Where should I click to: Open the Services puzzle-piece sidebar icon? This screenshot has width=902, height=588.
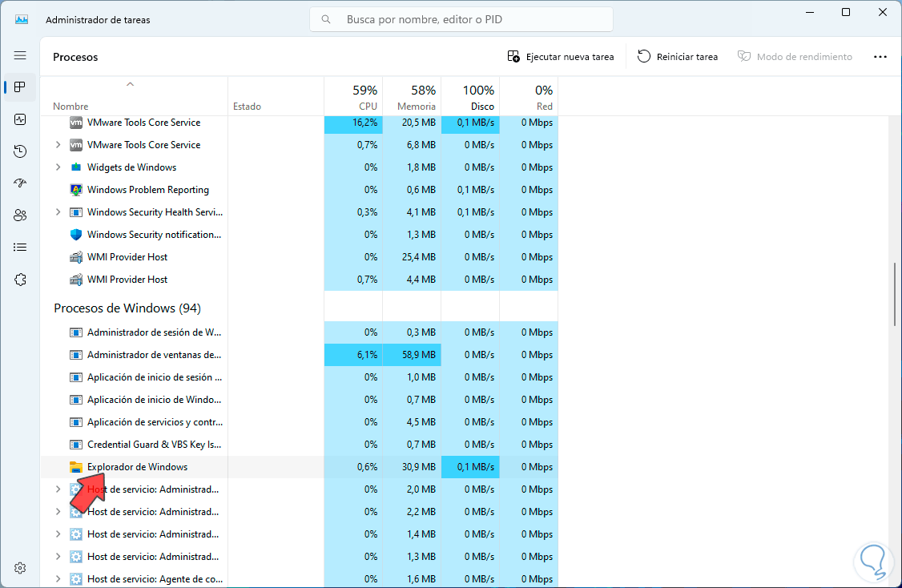[20, 280]
